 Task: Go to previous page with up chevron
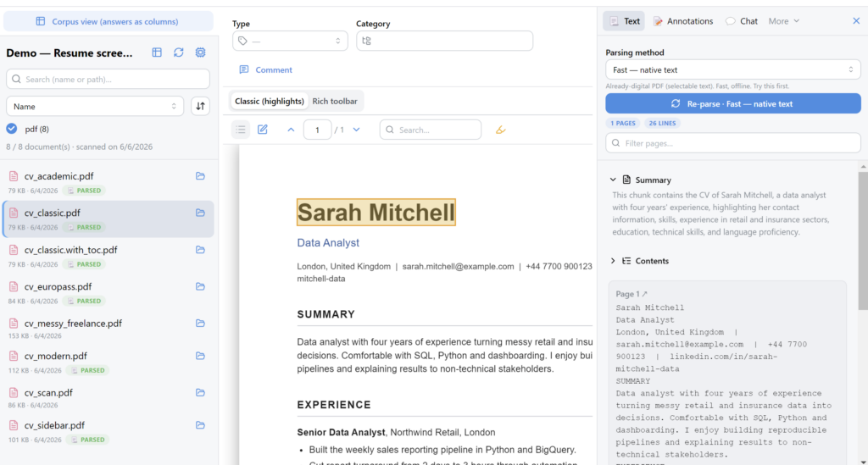[x=291, y=130]
